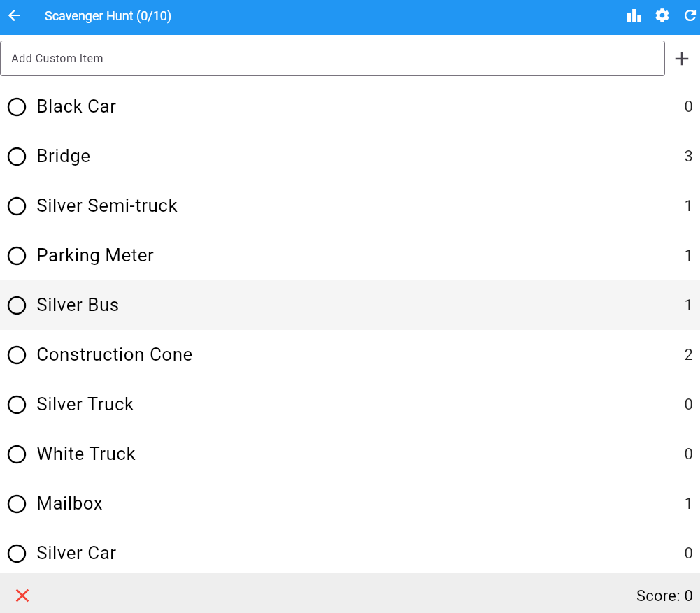Check the Black Car circle

tap(17, 107)
